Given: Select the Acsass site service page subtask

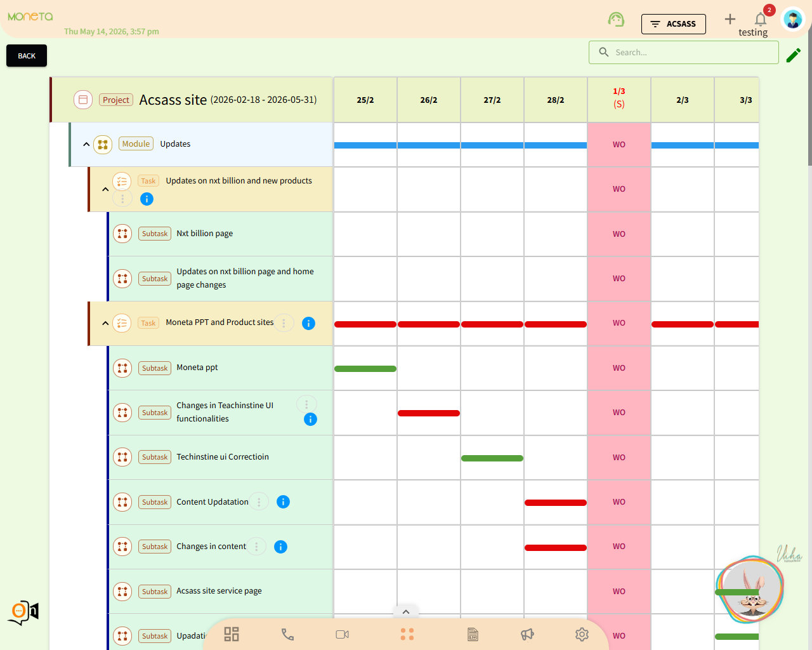Looking at the screenshot, I should (x=221, y=591).
